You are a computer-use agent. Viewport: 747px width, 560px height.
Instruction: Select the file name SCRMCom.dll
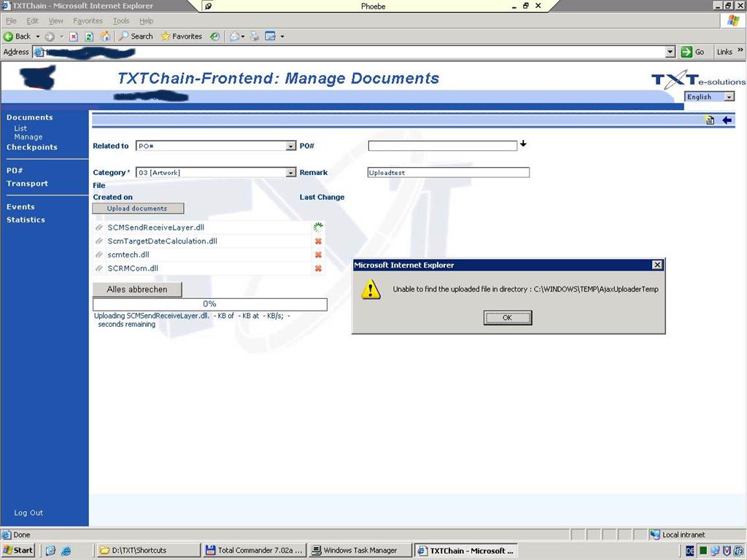[133, 268]
